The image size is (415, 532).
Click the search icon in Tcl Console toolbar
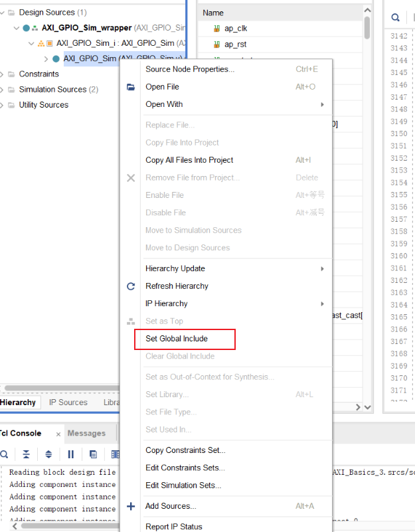tap(4, 454)
